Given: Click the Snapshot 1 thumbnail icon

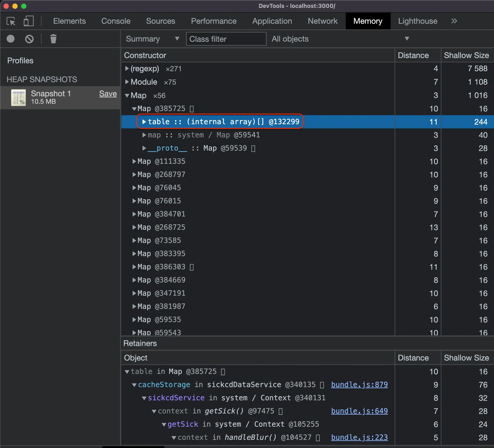Looking at the screenshot, I should (x=18, y=97).
